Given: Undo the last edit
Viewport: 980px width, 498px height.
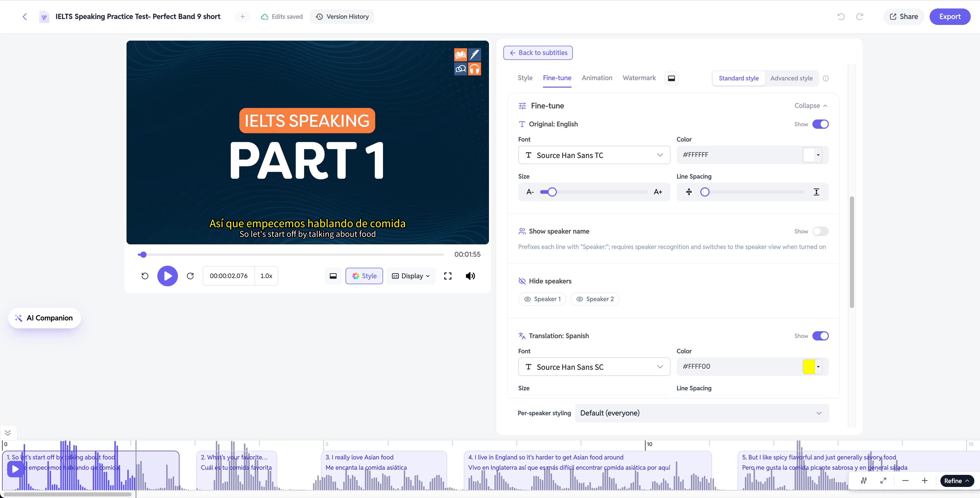Looking at the screenshot, I should pyautogui.click(x=841, y=17).
